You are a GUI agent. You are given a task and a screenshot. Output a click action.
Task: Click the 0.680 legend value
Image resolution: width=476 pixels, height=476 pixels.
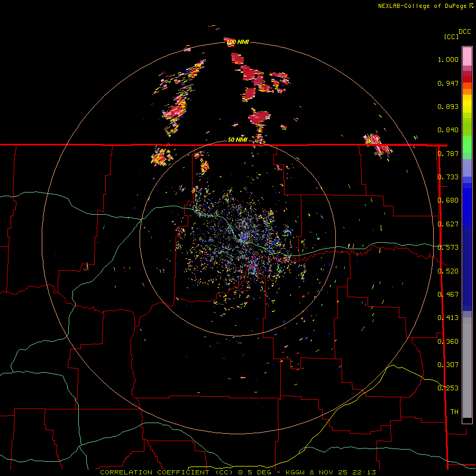448,200
